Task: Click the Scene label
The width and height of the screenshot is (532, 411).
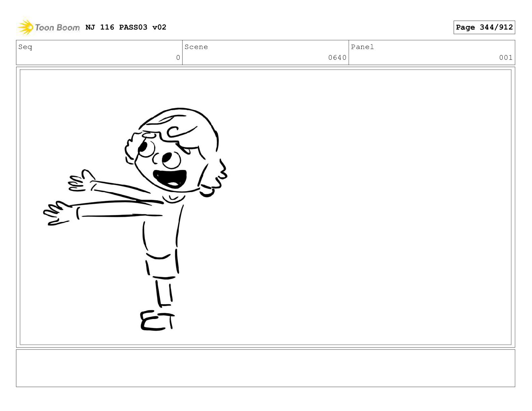Action: pyautogui.click(x=196, y=47)
